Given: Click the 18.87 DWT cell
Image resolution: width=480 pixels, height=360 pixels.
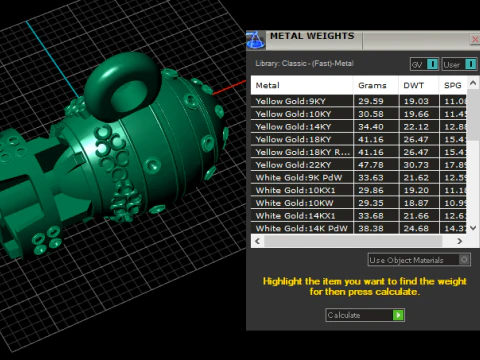Looking at the screenshot, I should tap(419, 203).
